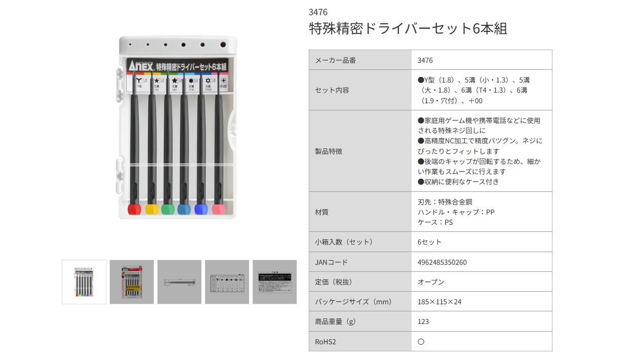630x364 pixels.
Task: Click the material text 刃先：特殊合金鋼
Action: (x=445, y=201)
